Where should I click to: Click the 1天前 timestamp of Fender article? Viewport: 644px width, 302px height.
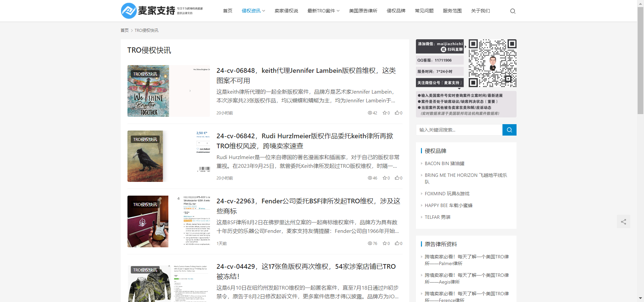(x=222, y=244)
